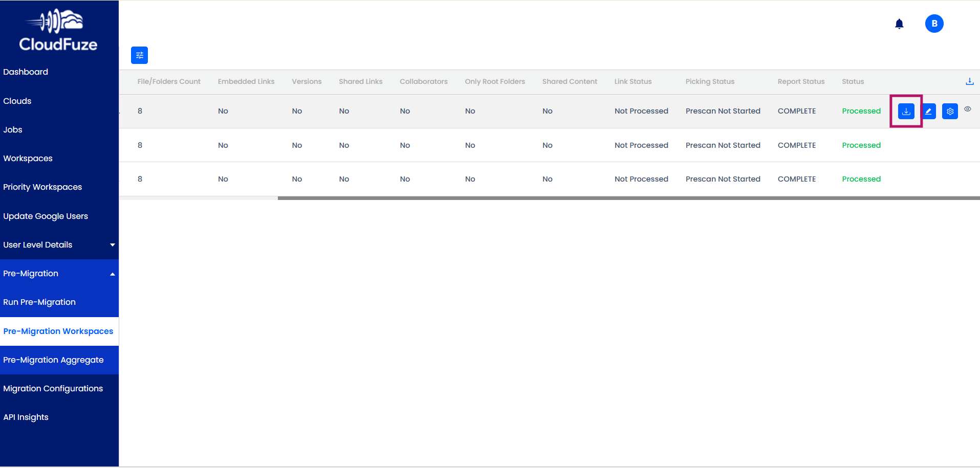Select Run Pre-Migration in sidebar
This screenshot has height=468, width=980.
39,302
